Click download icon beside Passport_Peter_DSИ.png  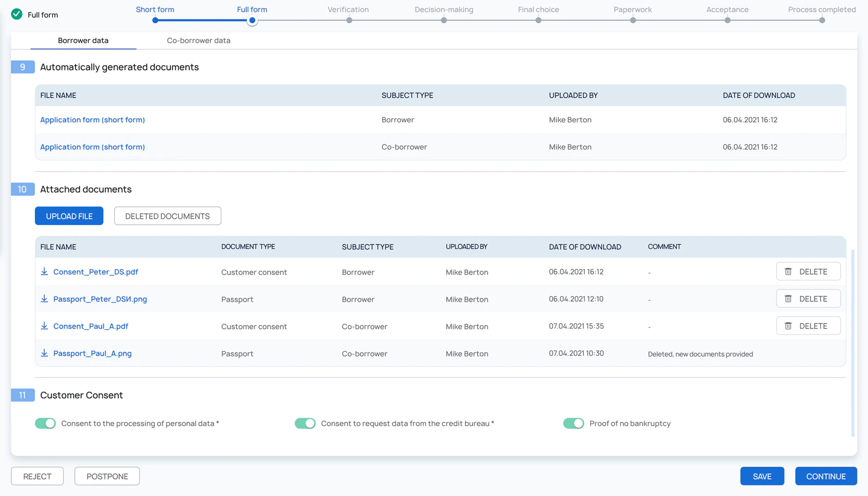(x=45, y=299)
